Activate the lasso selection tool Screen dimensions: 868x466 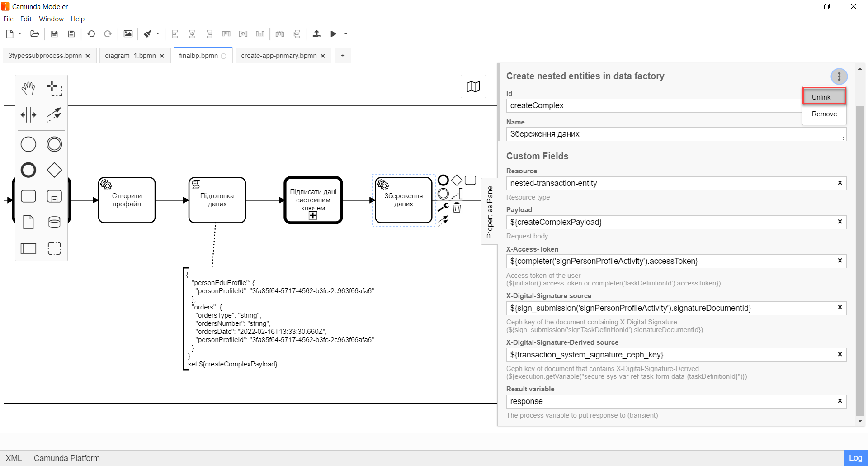tap(54, 89)
